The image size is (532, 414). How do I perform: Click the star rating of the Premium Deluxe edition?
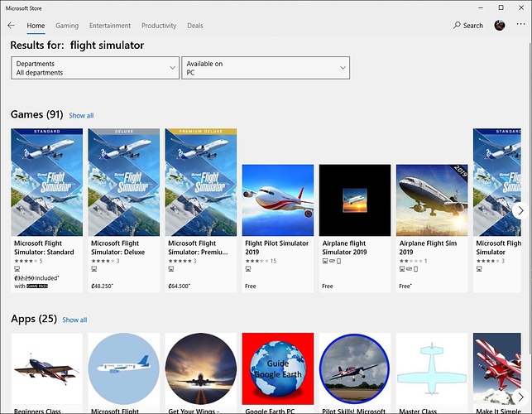pyautogui.click(x=182, y=261)
